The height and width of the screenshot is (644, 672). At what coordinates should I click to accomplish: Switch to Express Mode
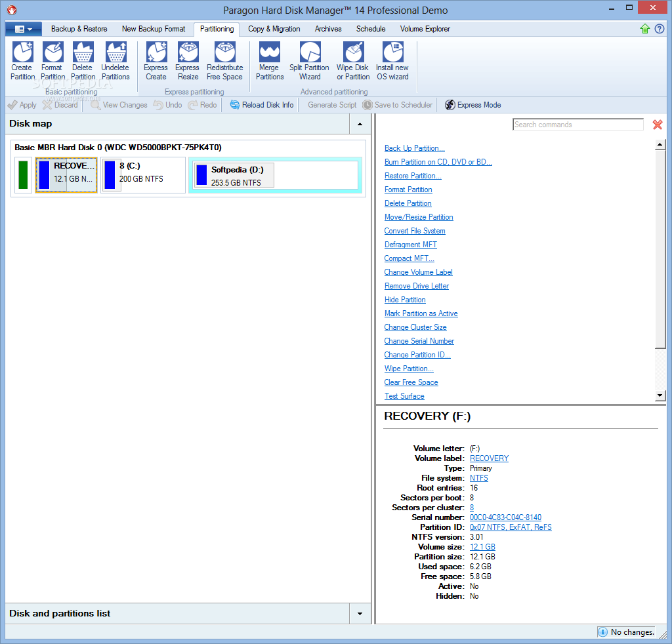tap(472, 105)
